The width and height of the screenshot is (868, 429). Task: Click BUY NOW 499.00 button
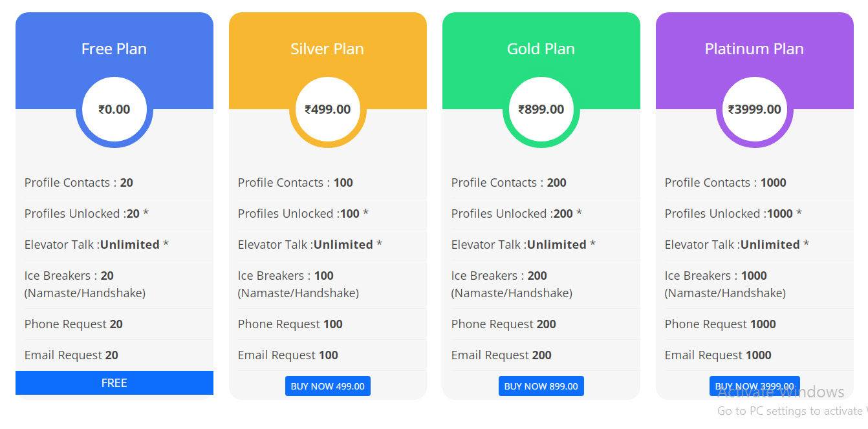coord(328,386)
